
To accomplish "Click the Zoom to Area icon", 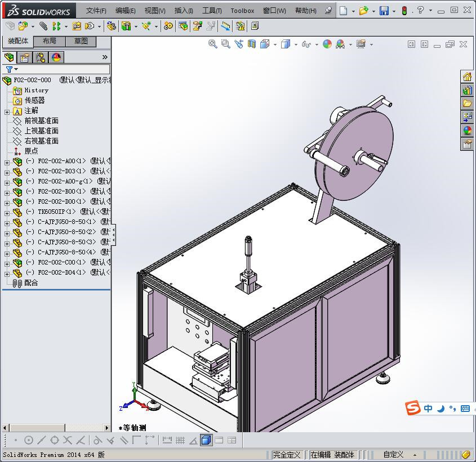I will pyautogui.click(x=225, y=44).
